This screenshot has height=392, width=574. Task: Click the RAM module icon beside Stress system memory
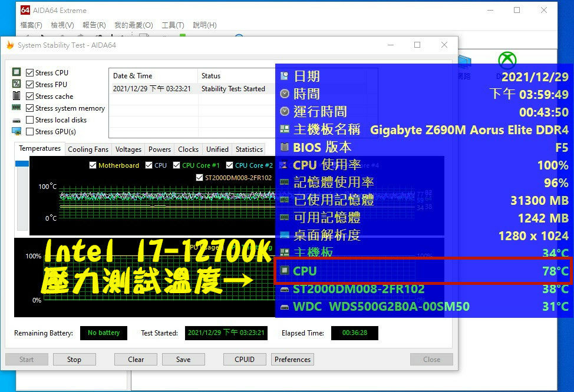(x=17, y=108)
